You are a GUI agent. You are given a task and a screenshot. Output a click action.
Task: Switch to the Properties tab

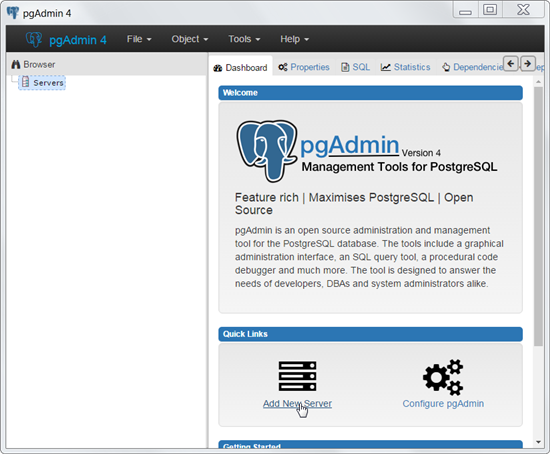304,67
